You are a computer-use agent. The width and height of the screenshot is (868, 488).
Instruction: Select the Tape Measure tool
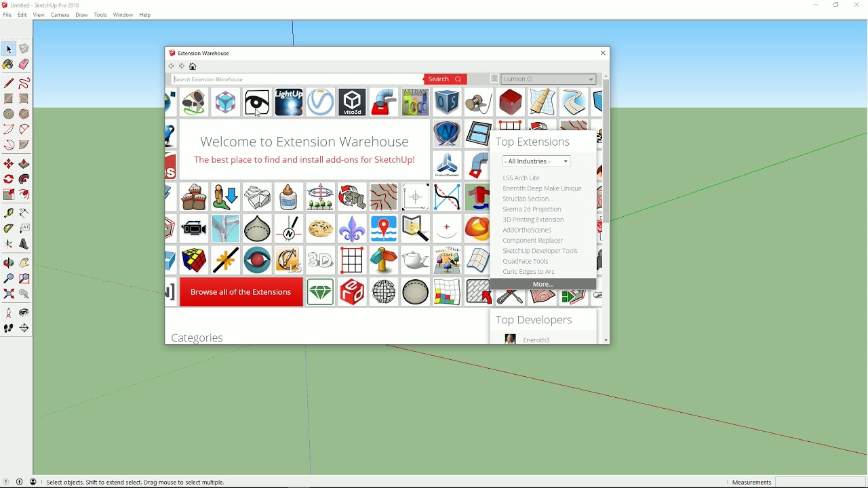(9, 213)
